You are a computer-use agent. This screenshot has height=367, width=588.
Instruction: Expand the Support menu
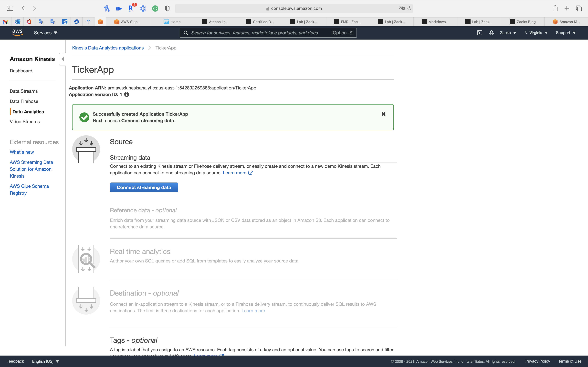[x=566, y=33]
